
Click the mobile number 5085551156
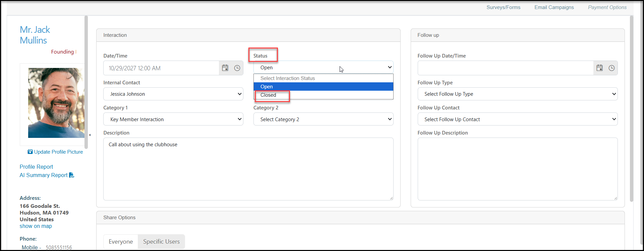(x=59, y=248)
